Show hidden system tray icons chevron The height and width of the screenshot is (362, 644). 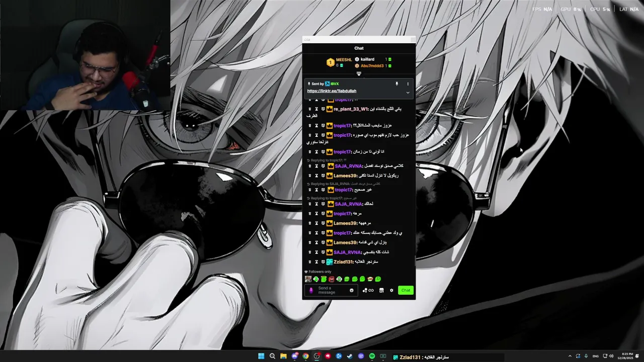click(570, 356)
